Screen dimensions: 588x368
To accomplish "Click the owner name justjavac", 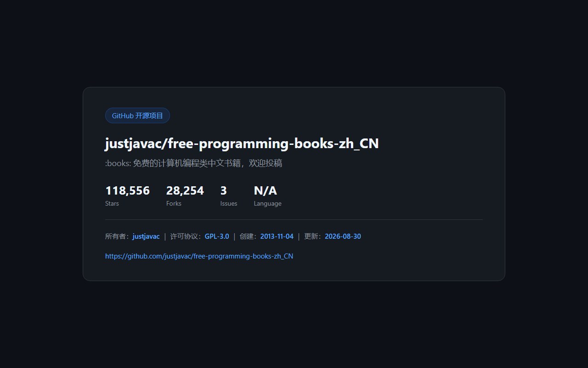I will click(146, 236).
